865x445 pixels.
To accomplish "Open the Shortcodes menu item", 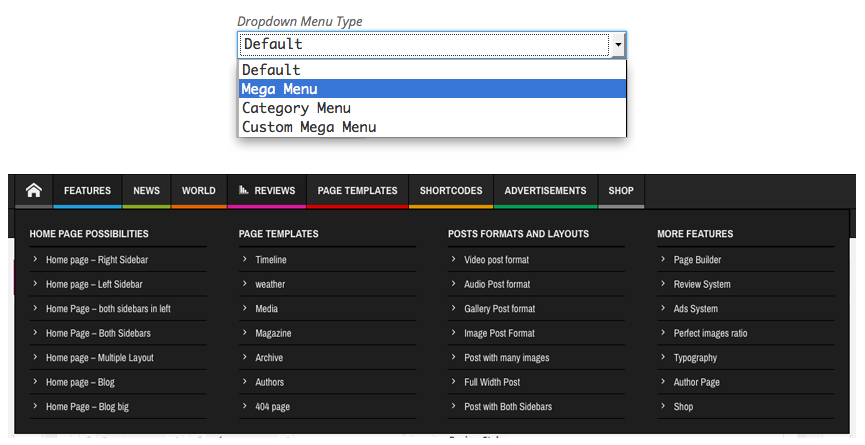I will pos(451,191).
